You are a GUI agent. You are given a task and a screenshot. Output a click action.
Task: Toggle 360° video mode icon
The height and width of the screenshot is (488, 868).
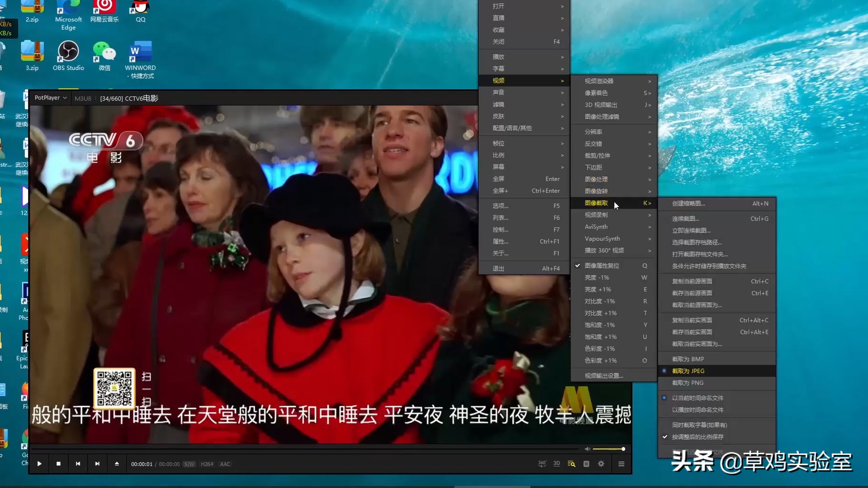(542, 464)
